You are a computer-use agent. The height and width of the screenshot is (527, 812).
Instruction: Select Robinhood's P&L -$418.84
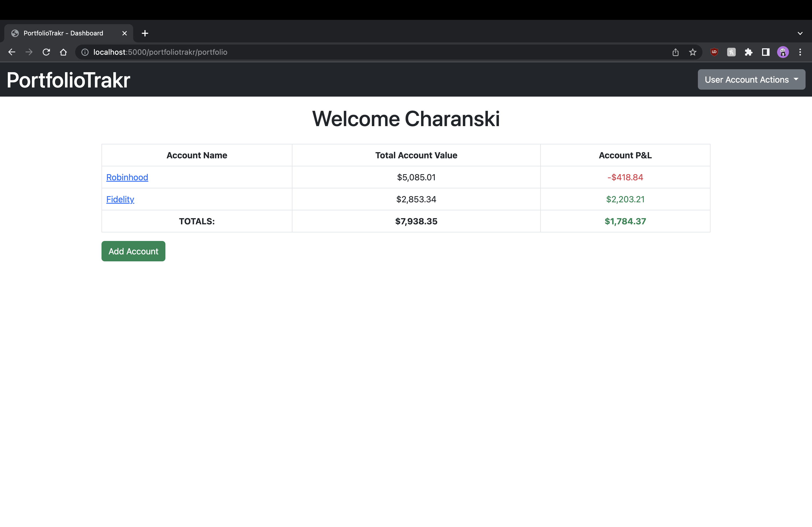[625, 177]
